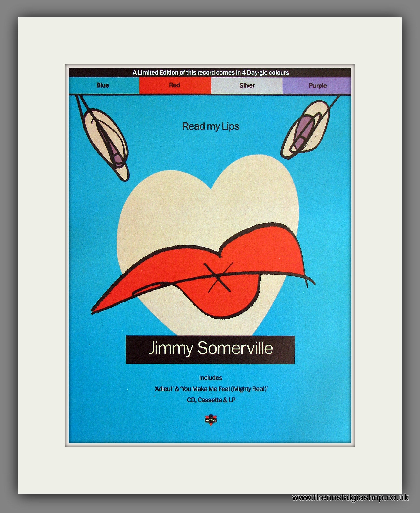
Task: Click the 'Read my Lips' title text
Action: (210, 126)
